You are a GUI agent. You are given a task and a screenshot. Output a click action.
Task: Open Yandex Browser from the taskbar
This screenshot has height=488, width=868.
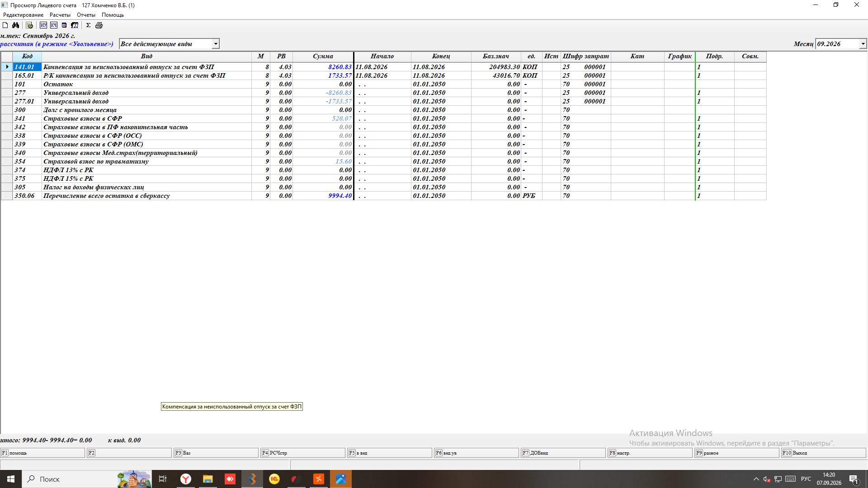pyautogui.click(x=186, y=479)
